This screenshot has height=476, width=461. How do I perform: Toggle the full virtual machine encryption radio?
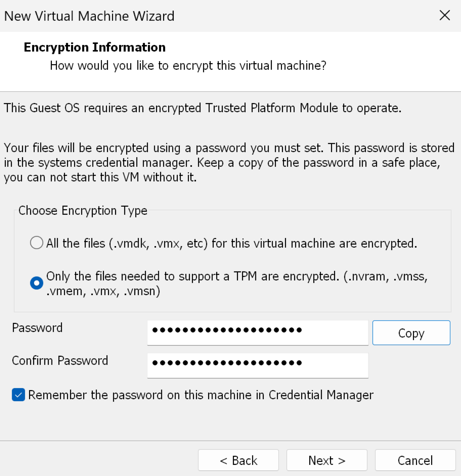click(x=36, y=243)
